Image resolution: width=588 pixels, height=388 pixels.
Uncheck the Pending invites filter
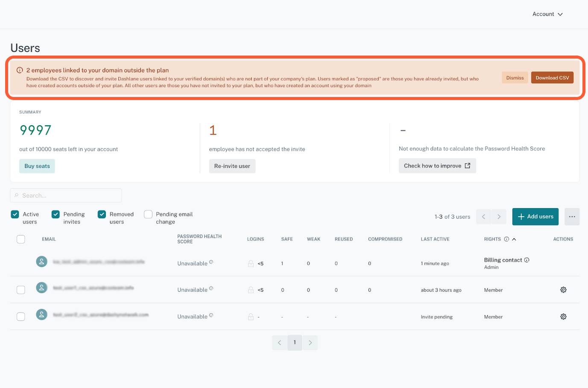point(56,214)
